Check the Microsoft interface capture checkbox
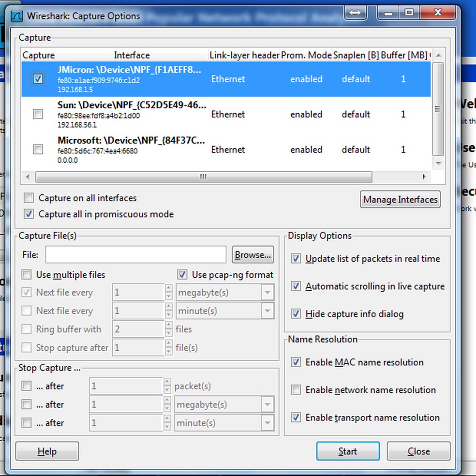476x476 pixels. (38, 149)
